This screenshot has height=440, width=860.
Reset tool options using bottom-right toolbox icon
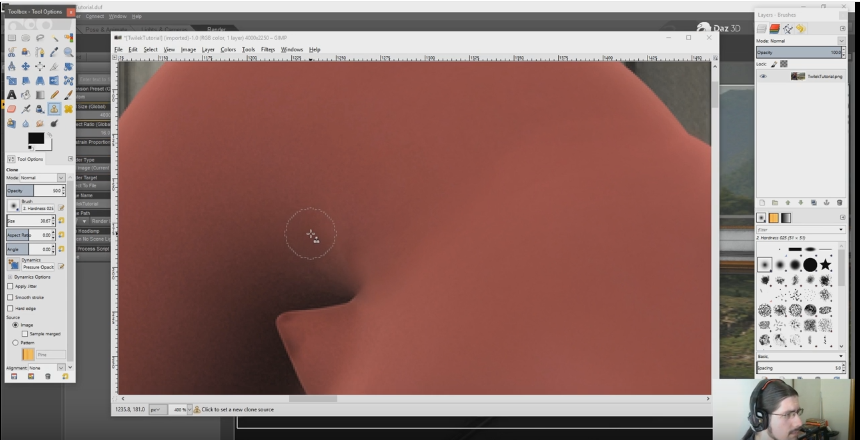click(x=65, y=376)
